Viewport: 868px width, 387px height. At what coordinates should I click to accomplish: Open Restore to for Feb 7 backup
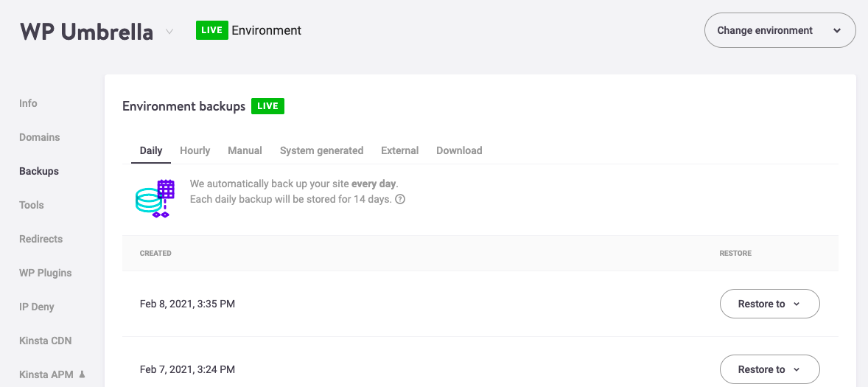click(769, 369)
